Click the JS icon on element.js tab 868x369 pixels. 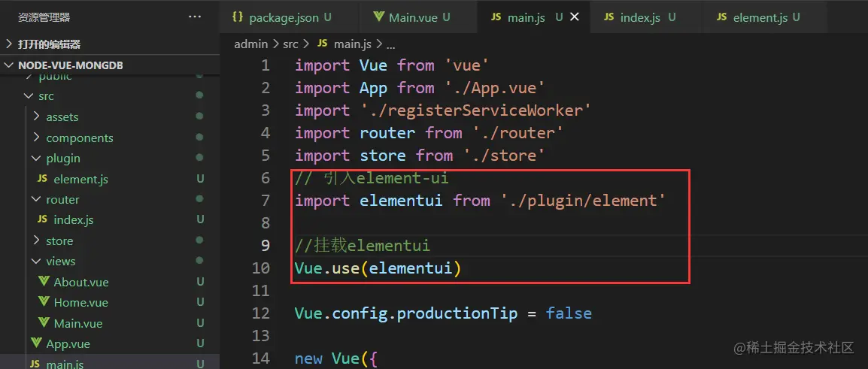[722, 17]
